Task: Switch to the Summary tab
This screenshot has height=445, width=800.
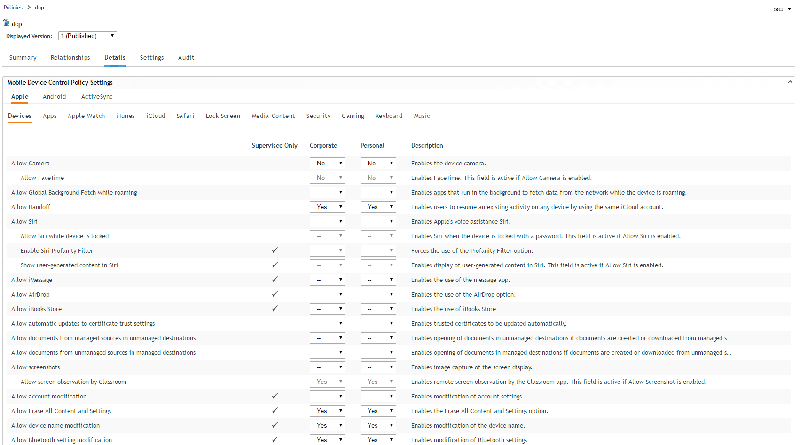Action: click(22, 58)
